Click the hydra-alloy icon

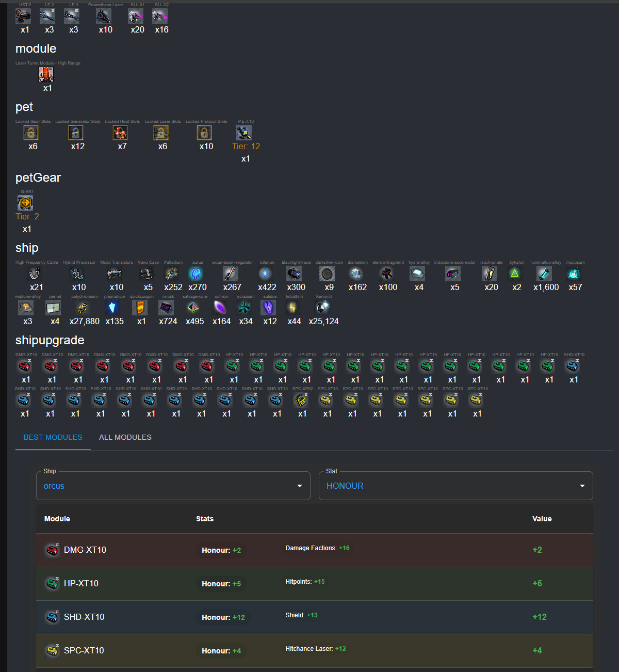pyautogui.click(x=417, y=274)
